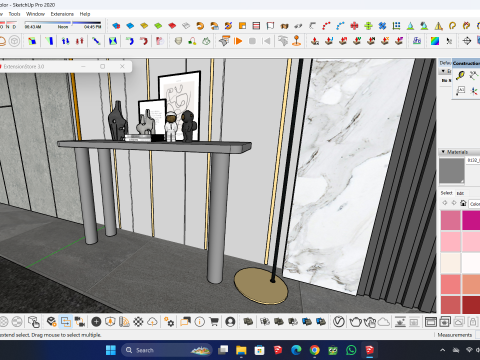Open WhatsApp from taskbar
The height and width of the screenshot is (360, 480).
click(x=351, y=350)
